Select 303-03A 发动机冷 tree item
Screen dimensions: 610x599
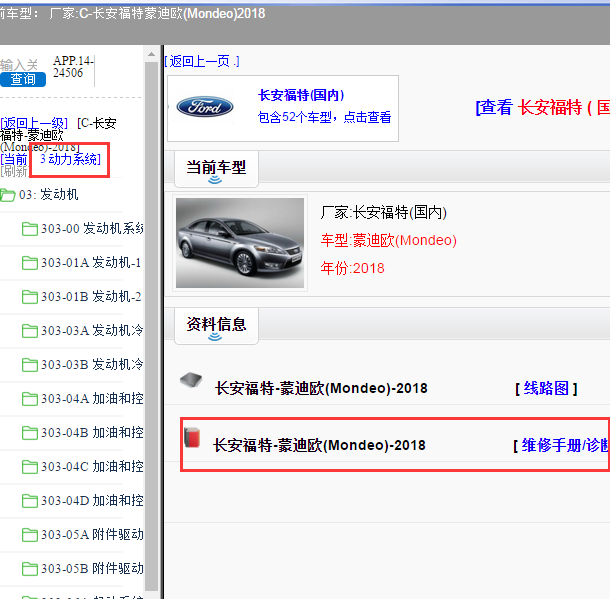(x=92, y=330)
